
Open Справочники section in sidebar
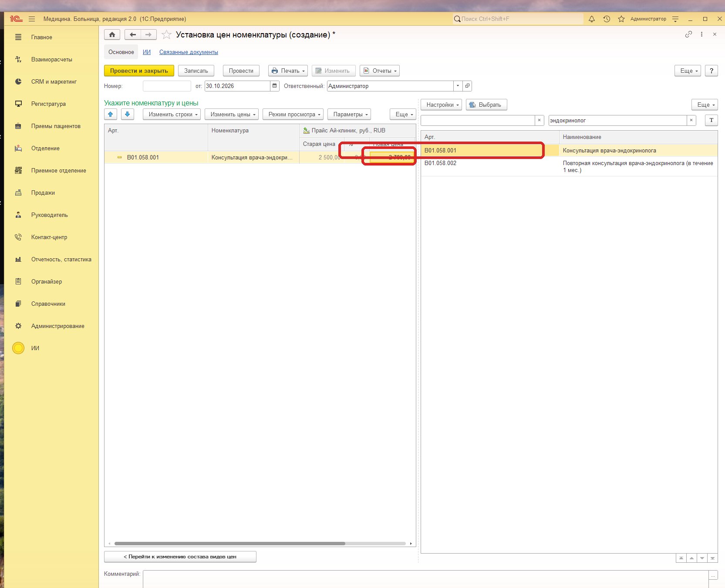point(48,304)
